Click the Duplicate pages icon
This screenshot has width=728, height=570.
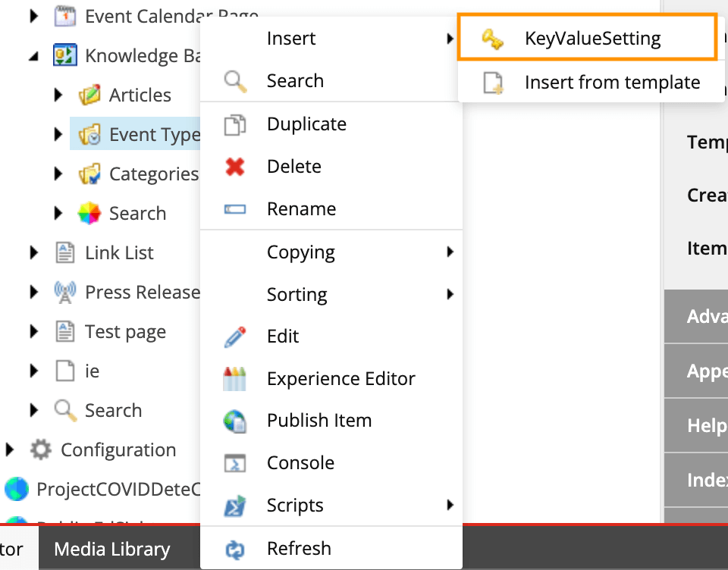click(x=235, y=124)
